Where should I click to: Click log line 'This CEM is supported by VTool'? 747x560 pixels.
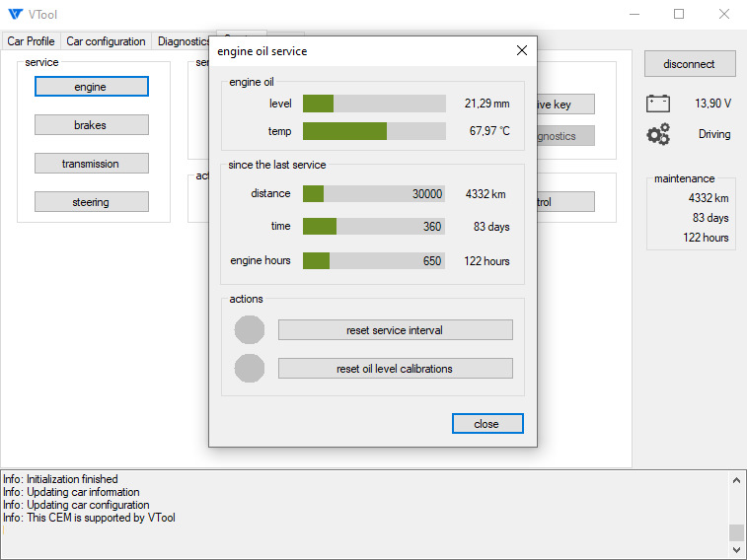pos(101,518)
